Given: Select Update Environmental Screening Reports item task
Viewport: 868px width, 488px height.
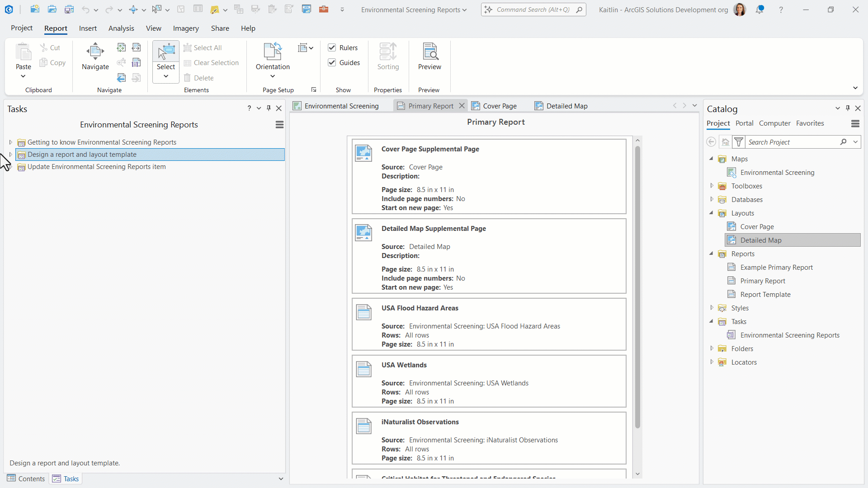Looking at the screenshot, I should 97,167.
